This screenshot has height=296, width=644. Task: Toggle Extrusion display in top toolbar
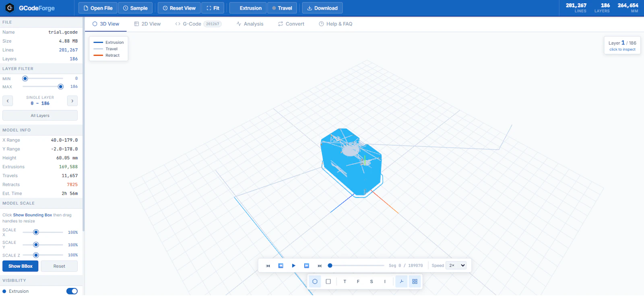pyautogui.click(x=248, y=8)
